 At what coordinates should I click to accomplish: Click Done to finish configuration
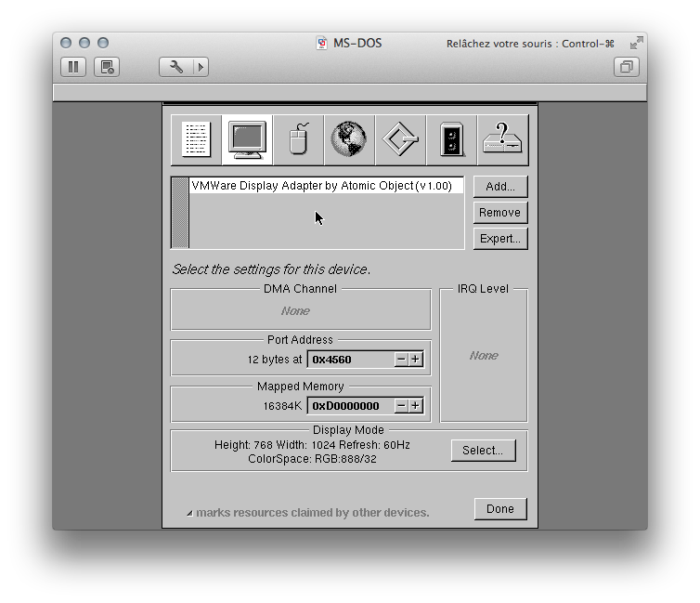(500, 509)
